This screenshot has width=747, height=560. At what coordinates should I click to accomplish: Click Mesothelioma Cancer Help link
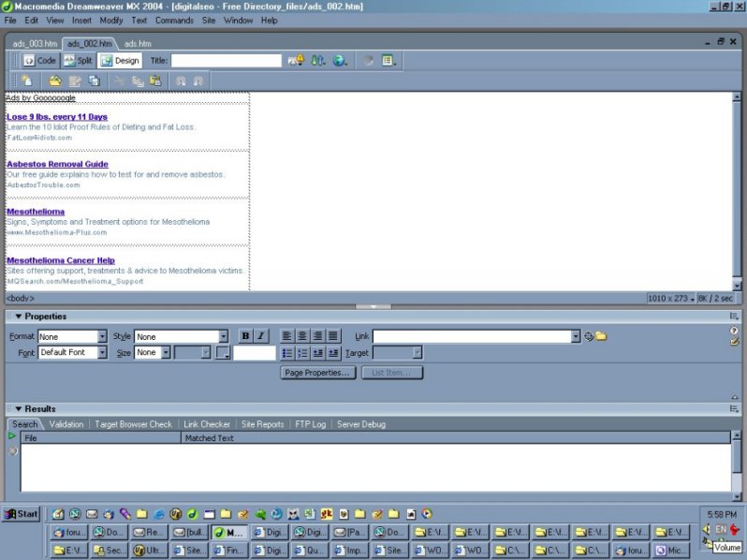coord(61,260)
